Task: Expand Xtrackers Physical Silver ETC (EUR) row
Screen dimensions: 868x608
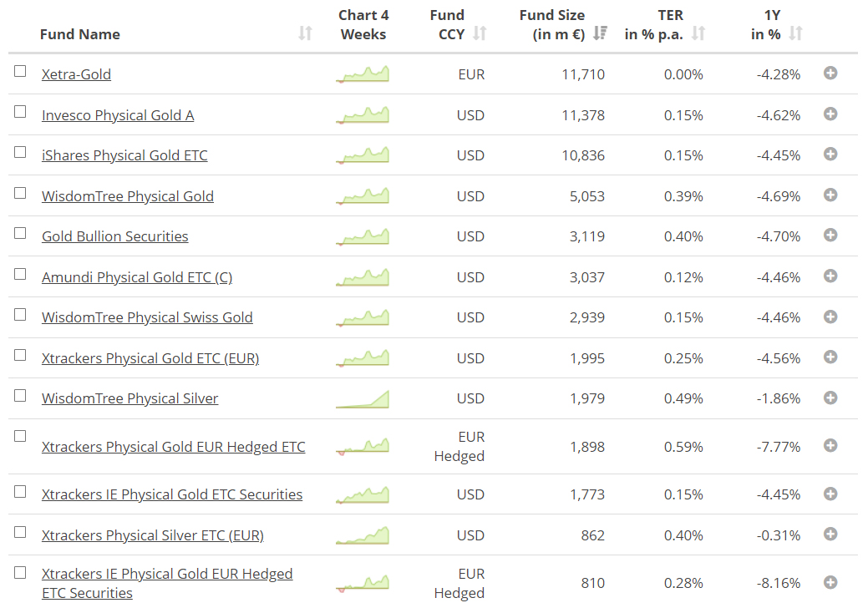Action: (x=830, y=535)
